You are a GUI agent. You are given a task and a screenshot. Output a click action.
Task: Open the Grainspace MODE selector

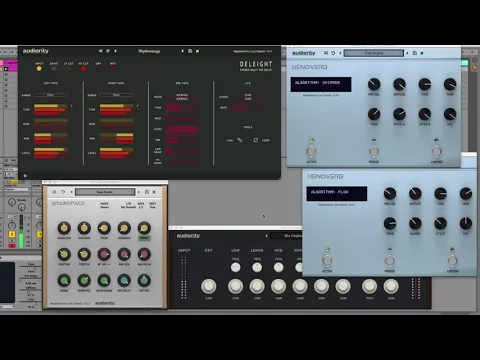point(104,205)
